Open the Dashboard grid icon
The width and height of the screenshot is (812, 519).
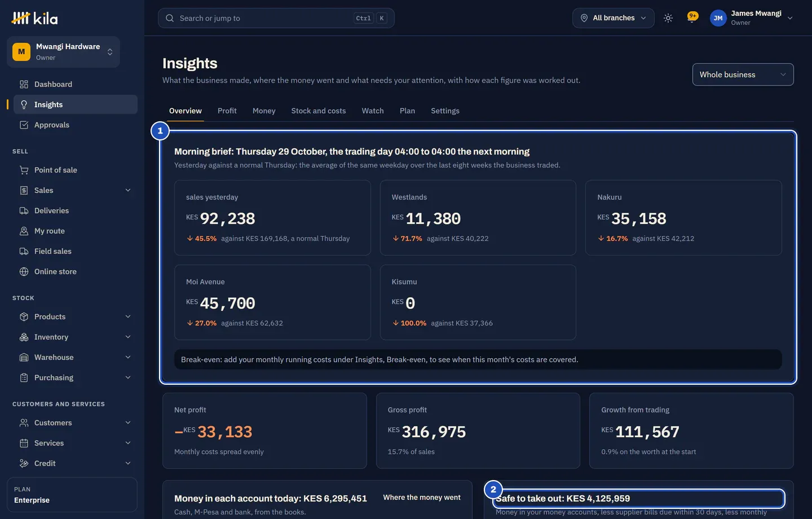pyautogui.click(x=24, y=85)
